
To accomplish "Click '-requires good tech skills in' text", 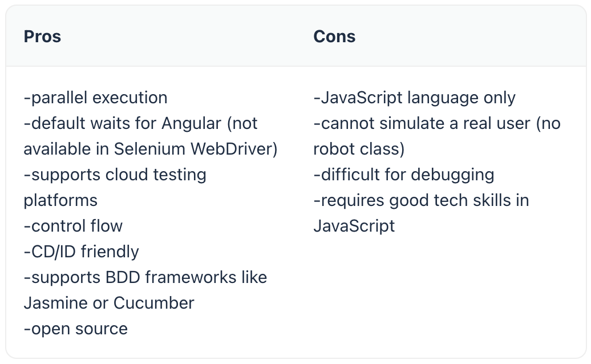I will click(422, 200).
